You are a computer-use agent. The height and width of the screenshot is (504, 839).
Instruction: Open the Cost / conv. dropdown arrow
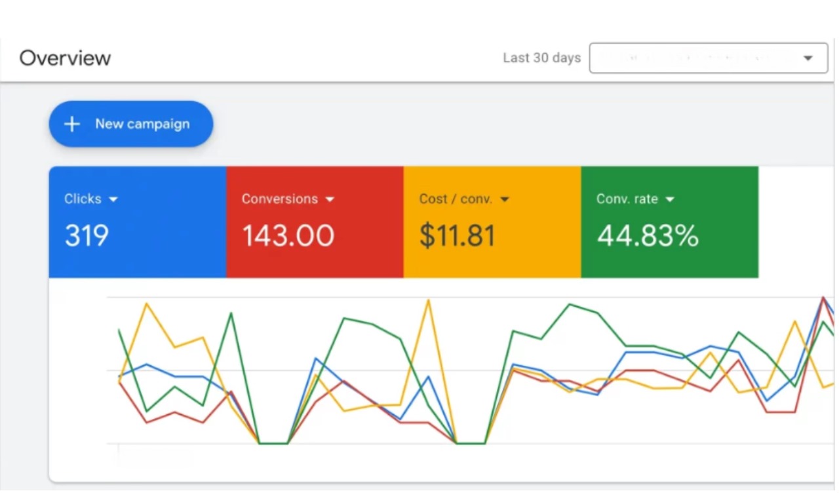coord(504,199)
